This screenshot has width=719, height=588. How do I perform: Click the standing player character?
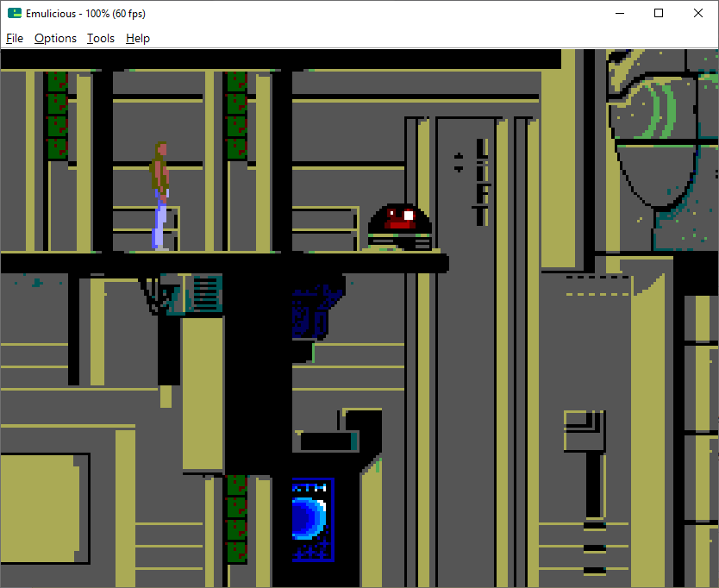click(x=159, y=196)
